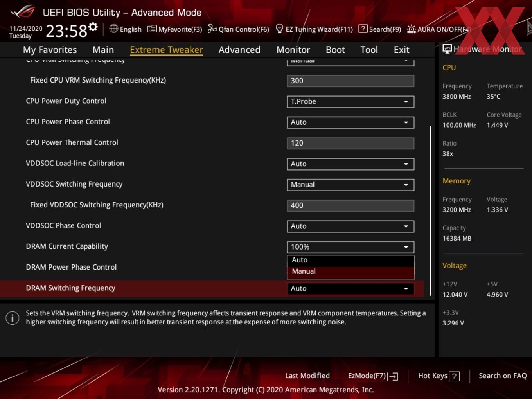Click Memory capacity 16384 MB
The image size is (532, 399).
pyautogui.click(x=457, y=238)
